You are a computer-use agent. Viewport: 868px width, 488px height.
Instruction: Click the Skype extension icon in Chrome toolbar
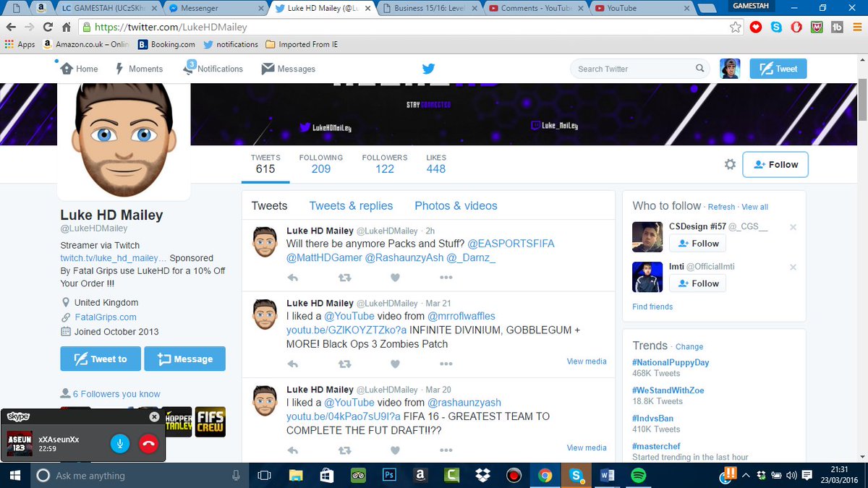776,27
